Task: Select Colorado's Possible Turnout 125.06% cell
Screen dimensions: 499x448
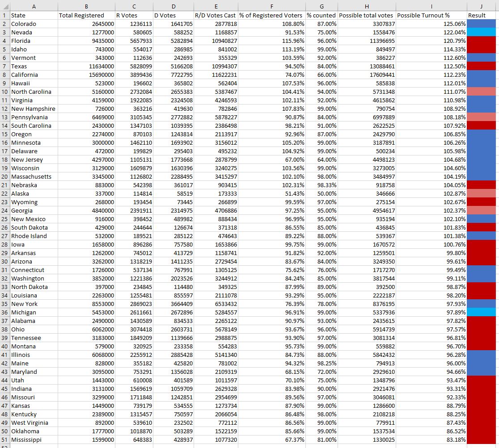Action: click(431, 24)
